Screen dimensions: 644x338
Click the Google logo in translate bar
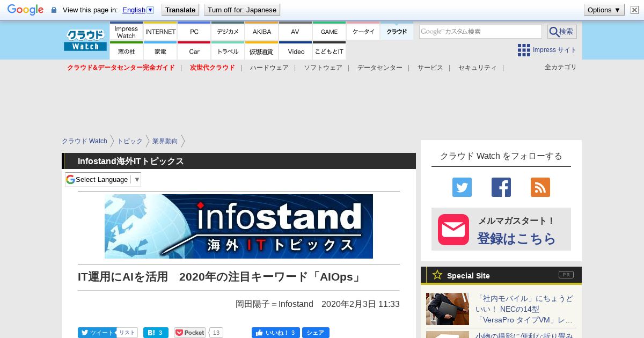[x=25, y=10]
